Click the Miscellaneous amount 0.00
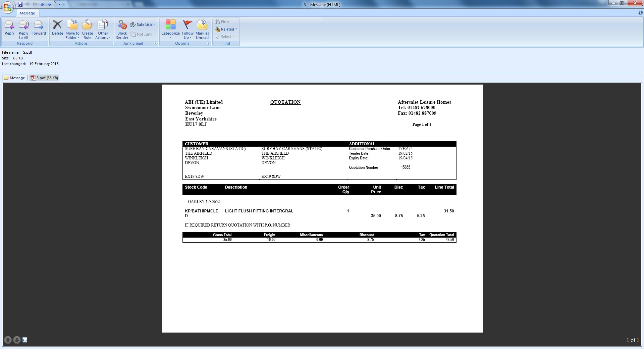 [x=319, y=240]
